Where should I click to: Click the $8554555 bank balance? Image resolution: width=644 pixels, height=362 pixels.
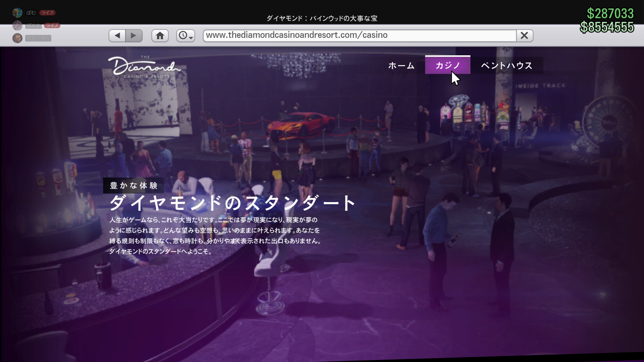point(607,27)
